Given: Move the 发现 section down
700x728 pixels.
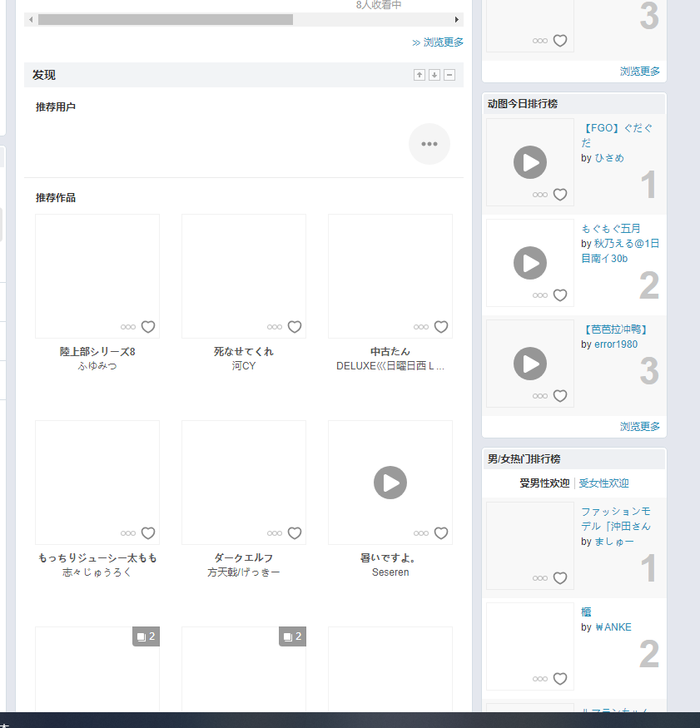Looking at the screenshot, I should pos(434,75).
